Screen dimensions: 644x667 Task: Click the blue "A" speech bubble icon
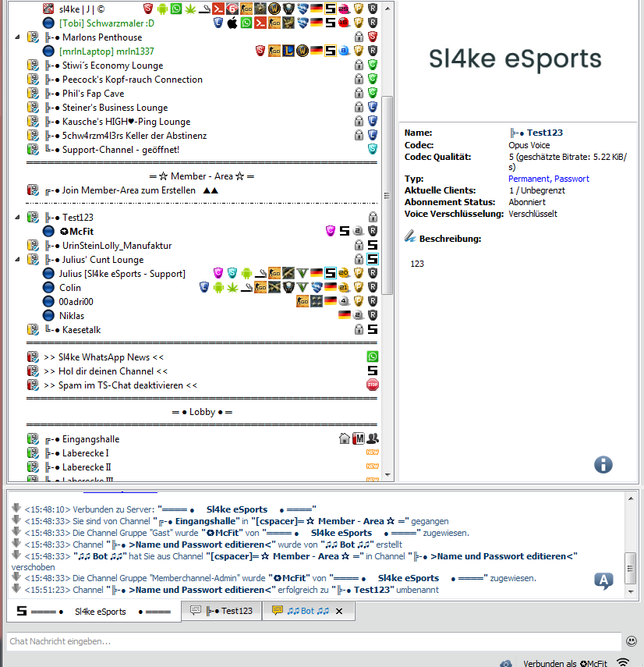[603, 580]
